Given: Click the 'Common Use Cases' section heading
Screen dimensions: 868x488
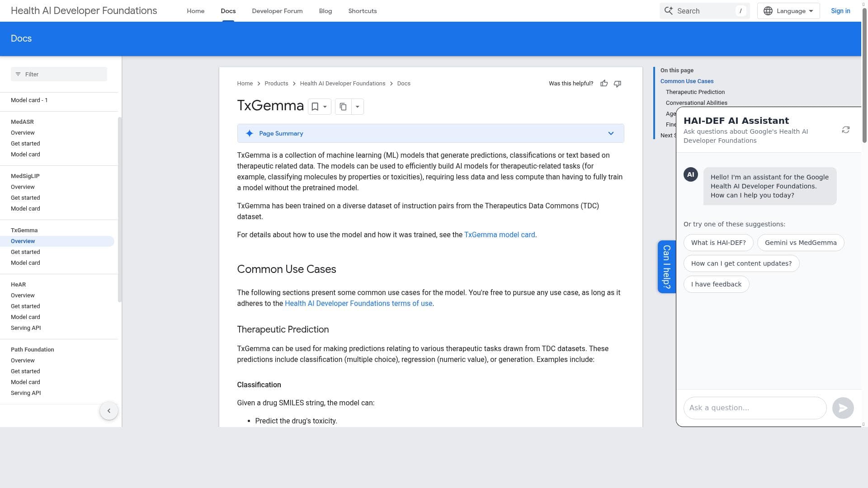Looking at the screenshot, I should pyautogui.click(x=287, y=269).
